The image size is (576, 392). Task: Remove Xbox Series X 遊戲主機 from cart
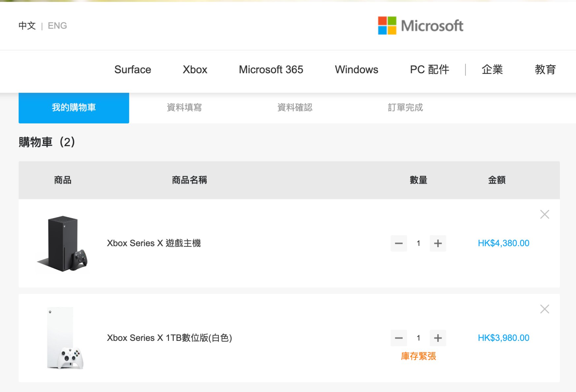[x=544, y=214]
